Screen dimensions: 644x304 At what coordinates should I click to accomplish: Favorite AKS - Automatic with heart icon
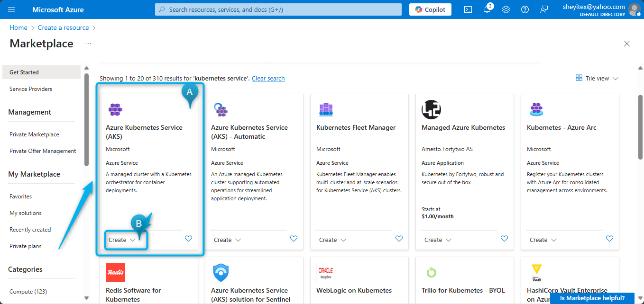(x=294, y=239)
